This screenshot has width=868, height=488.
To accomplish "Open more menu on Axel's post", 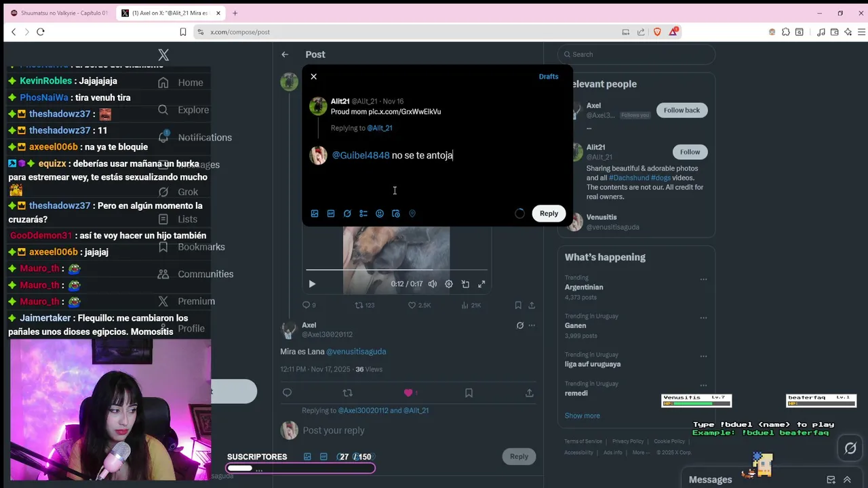I will click(x=532, y=325).
